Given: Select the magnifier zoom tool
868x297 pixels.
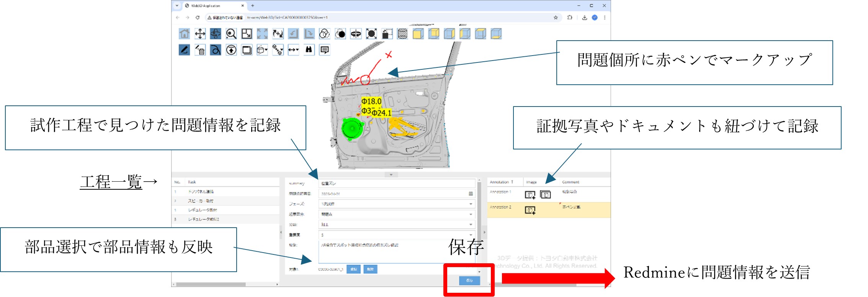Looking at the screenshot, I should [x=231, y=34].
